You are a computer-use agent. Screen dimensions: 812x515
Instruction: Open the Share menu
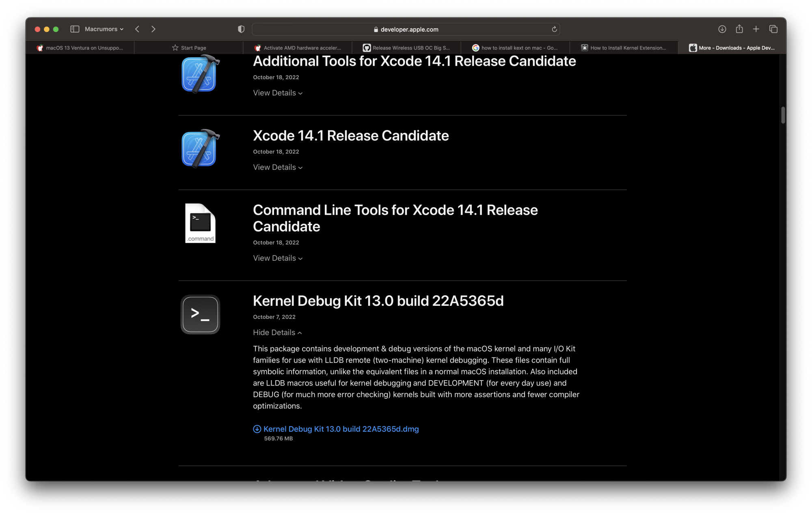[x=739, y=29]
